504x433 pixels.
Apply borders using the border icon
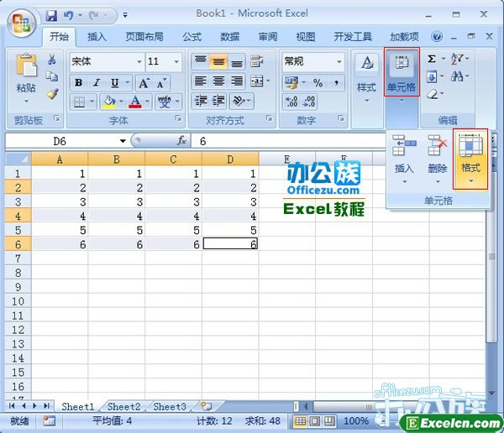click(79, 102)
